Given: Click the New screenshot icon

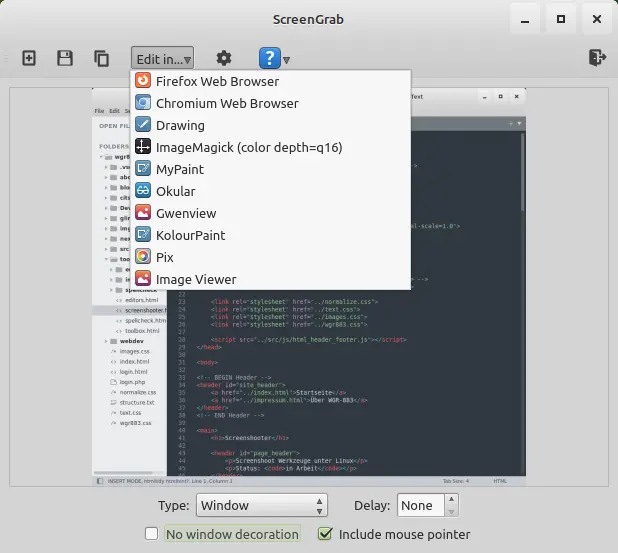Looking at the screenshot, I should [x=29, y=58].
